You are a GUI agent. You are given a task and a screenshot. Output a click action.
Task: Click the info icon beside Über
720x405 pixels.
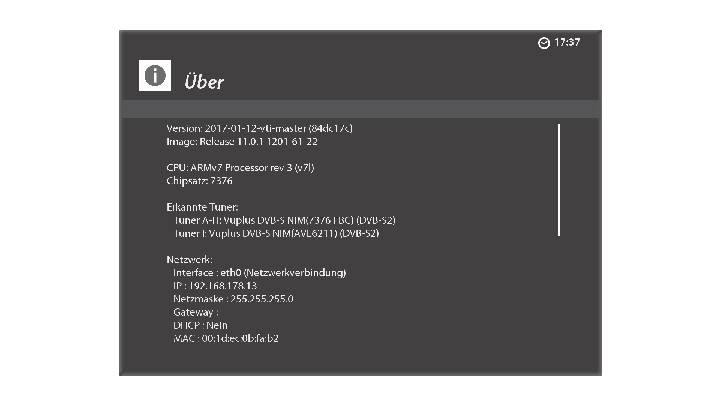pyautogui.click(x=155, y=75)
